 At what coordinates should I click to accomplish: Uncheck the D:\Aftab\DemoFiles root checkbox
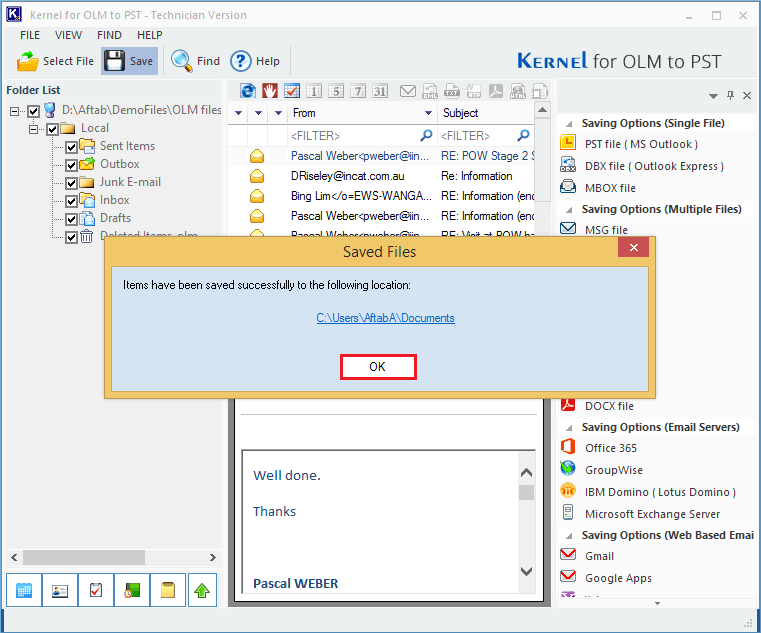pyautogui.click(x=33, y=111)
